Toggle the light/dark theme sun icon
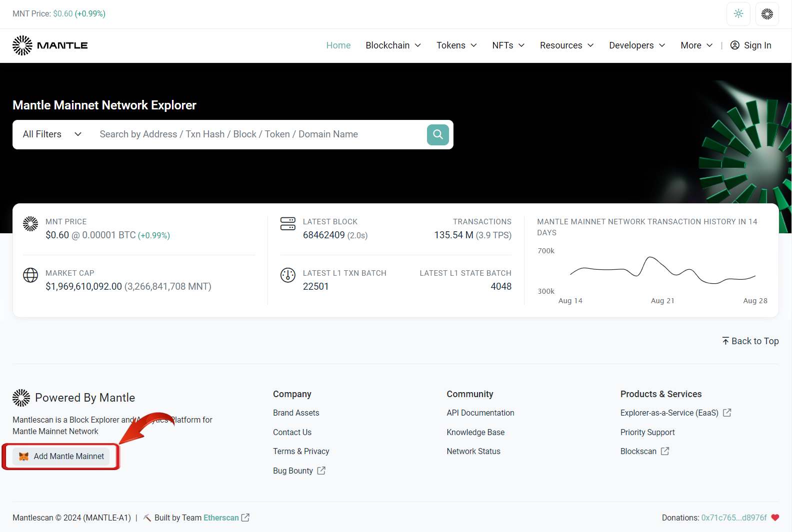 pos(738,14)
